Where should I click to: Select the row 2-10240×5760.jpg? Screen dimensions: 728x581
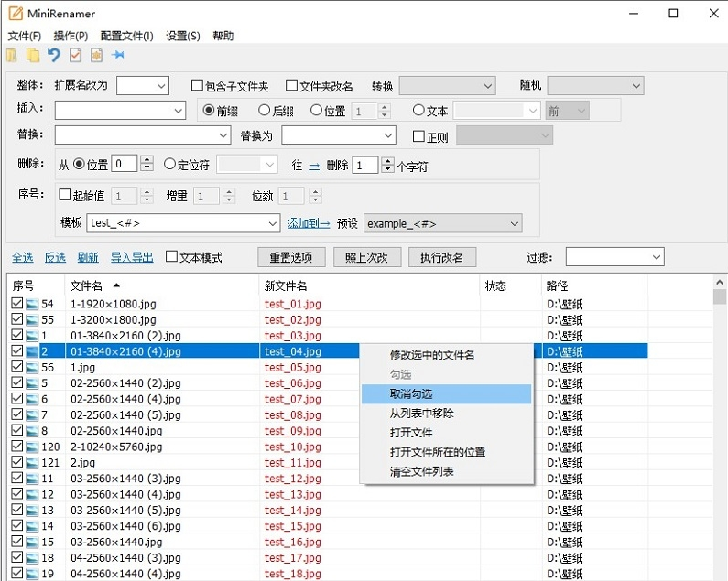[328, 447]
